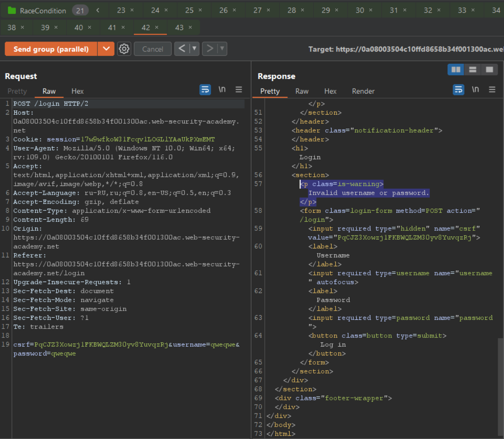Toggle word wrap in Response panel
The width and height of the screenshot is (504, 439).
459,89
